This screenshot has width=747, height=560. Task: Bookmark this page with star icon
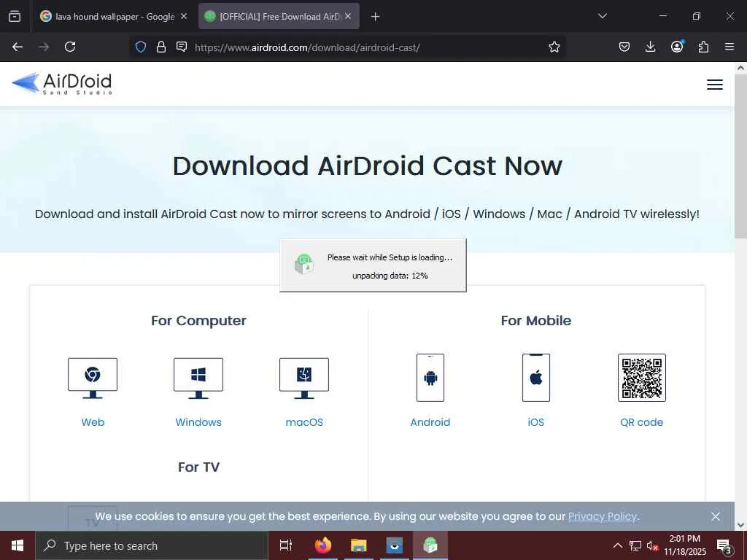point(554,47)
